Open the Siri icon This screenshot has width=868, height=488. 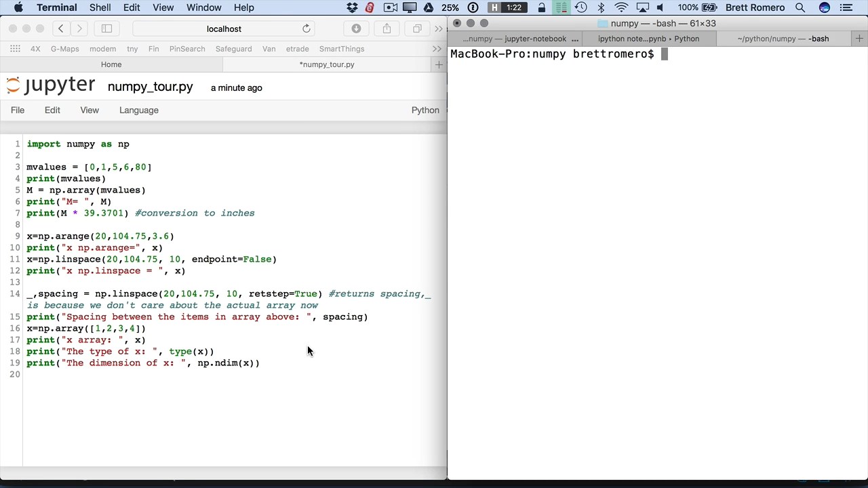point(825,7)
